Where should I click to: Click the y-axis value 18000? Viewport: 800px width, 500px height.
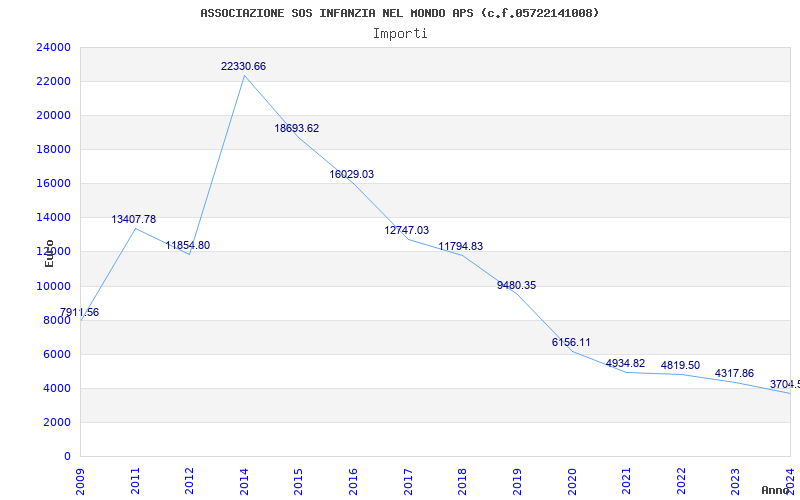tap(53, 149)
